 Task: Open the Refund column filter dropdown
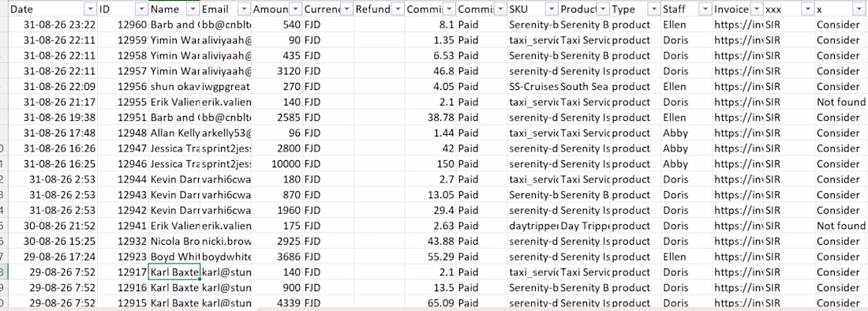[x=398, y=9]
